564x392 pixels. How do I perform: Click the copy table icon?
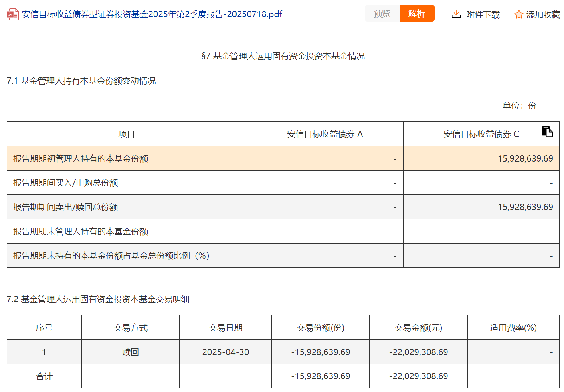click(x=547, y=131)
